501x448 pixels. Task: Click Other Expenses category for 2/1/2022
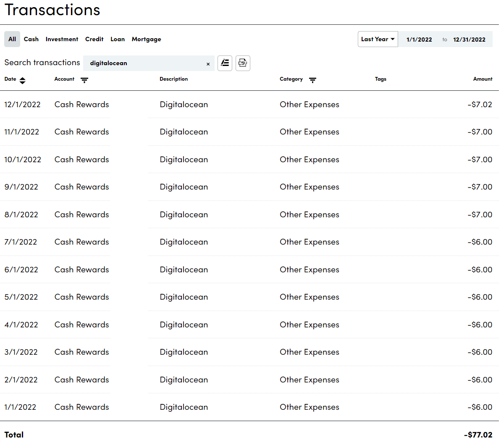309,379
